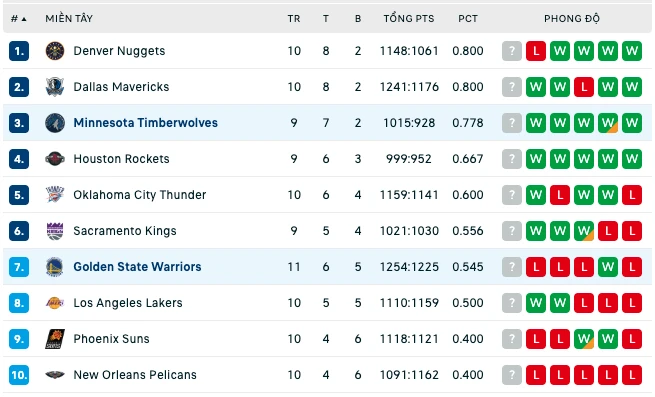Screen dimensions: 655x397
Task: Select the Sacramento Kings logo
Action: (x=55, y=231)
